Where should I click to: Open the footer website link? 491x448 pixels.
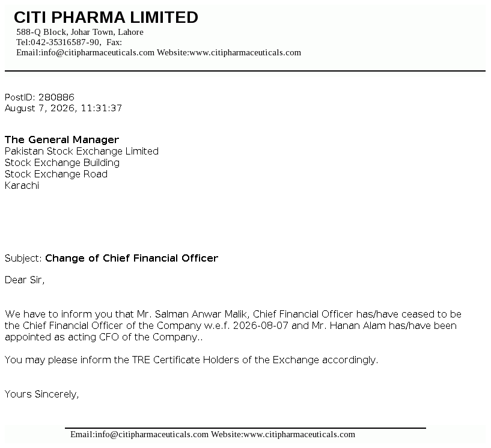coord(299,434)
